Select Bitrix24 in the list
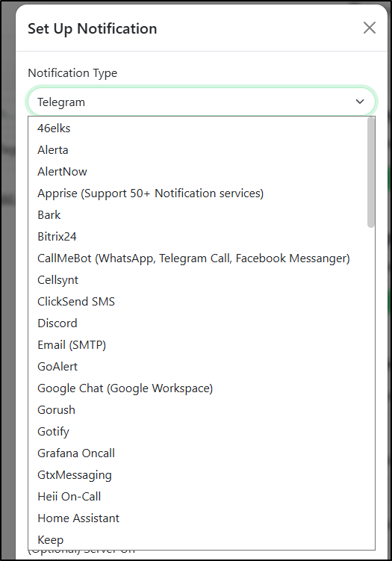The width and height of the screenshot is (392, 561). point(197,237)
